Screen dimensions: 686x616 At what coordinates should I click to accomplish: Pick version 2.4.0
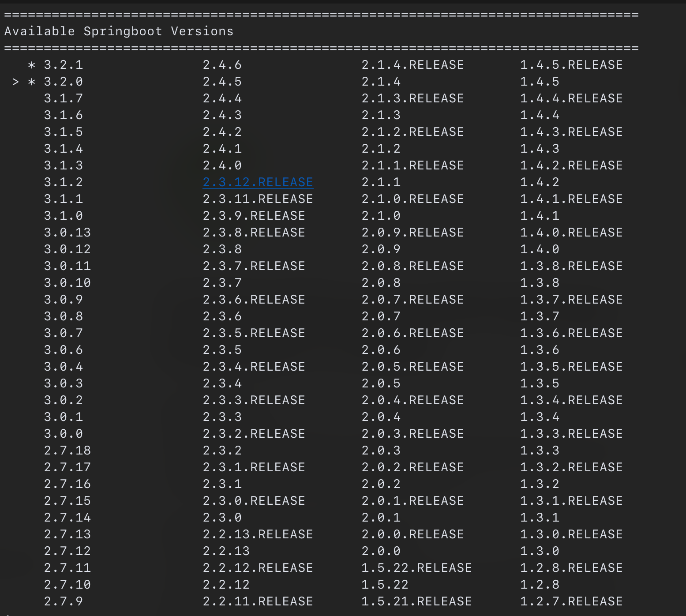tap(222, 165)
